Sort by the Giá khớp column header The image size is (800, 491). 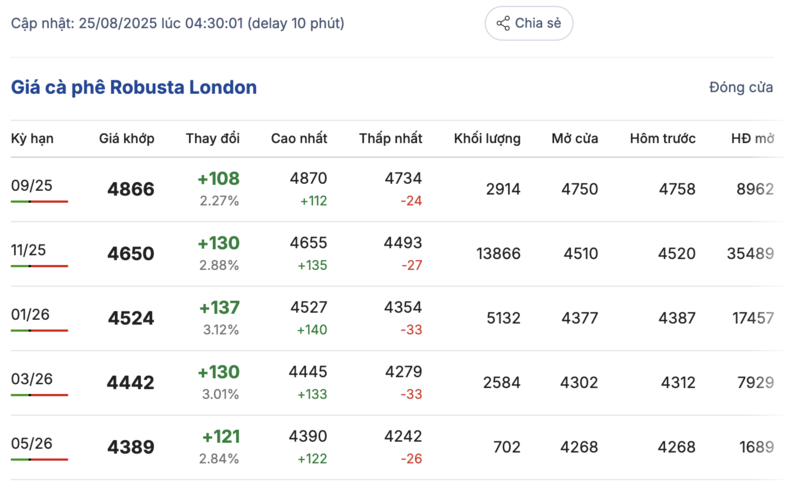126,138
